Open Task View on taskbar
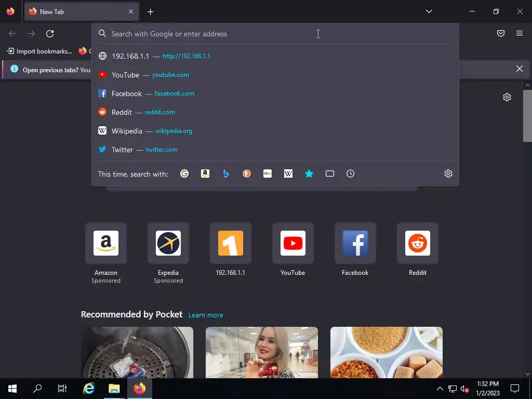The height and width of the screenshot is (399, 532). (x=62, y=389)
